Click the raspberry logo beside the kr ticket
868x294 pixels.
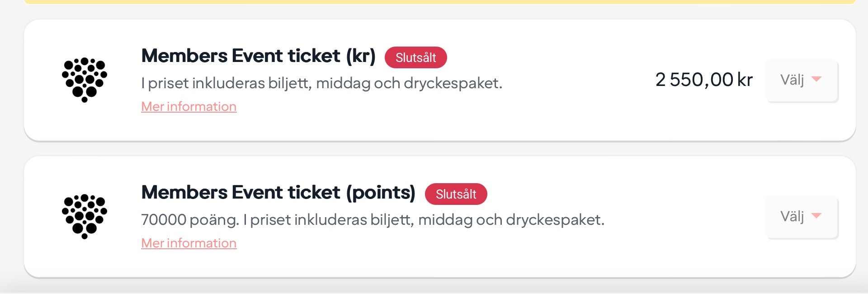coord(85,80)
